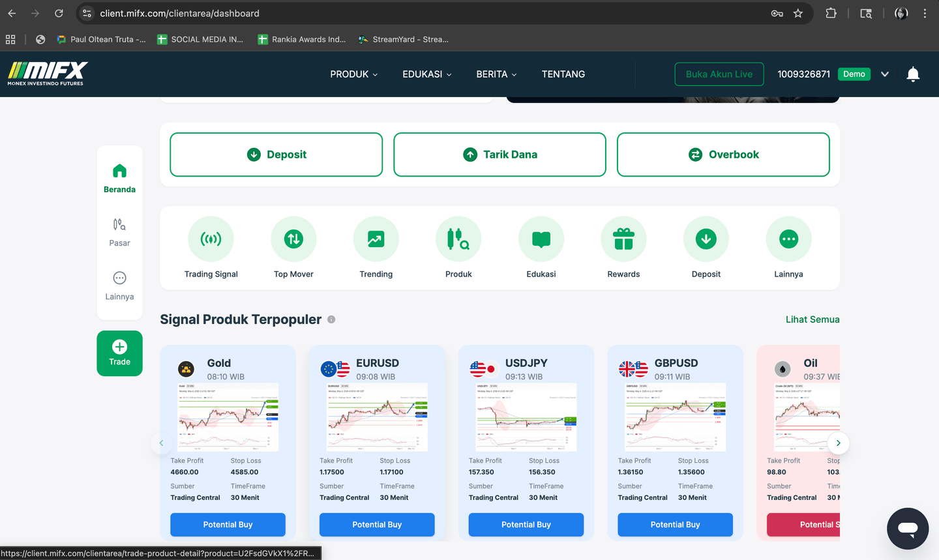
Task: Click the EURUSD time label 09:08 WIB
Action: click(376, 377)
